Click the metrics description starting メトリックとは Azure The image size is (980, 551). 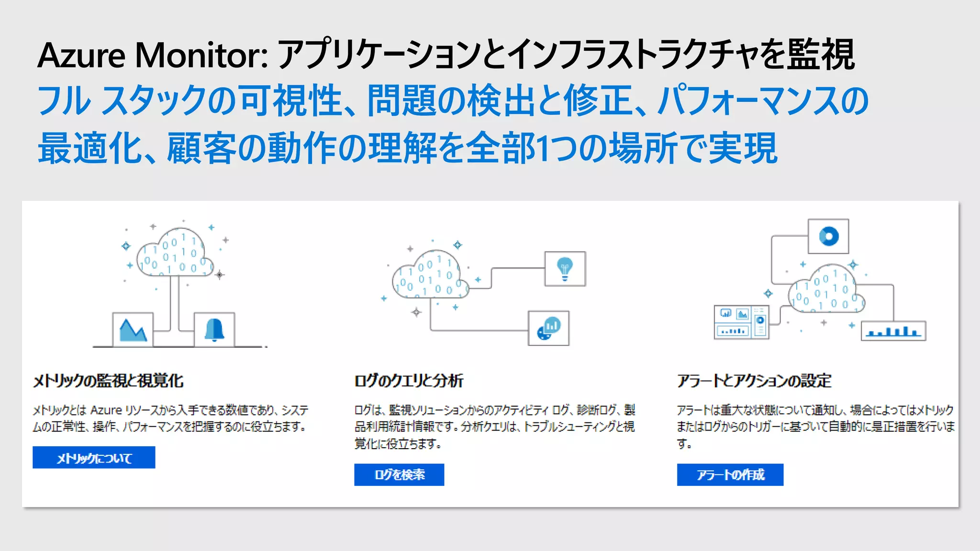coord(171,418)
